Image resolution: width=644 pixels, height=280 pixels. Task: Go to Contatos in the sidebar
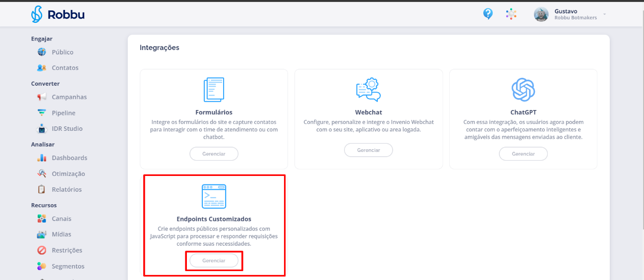[65, 68]
